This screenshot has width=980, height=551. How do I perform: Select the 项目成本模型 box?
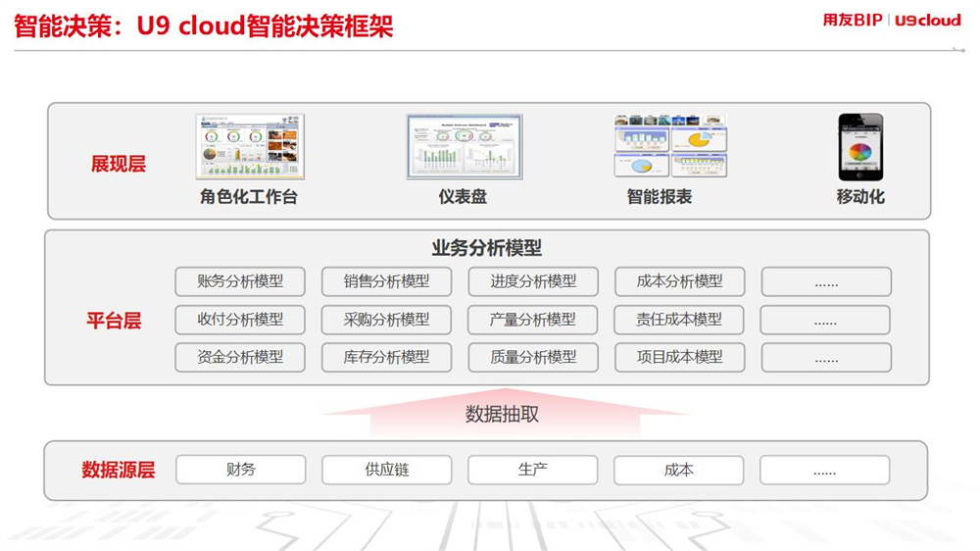[679, 357]
